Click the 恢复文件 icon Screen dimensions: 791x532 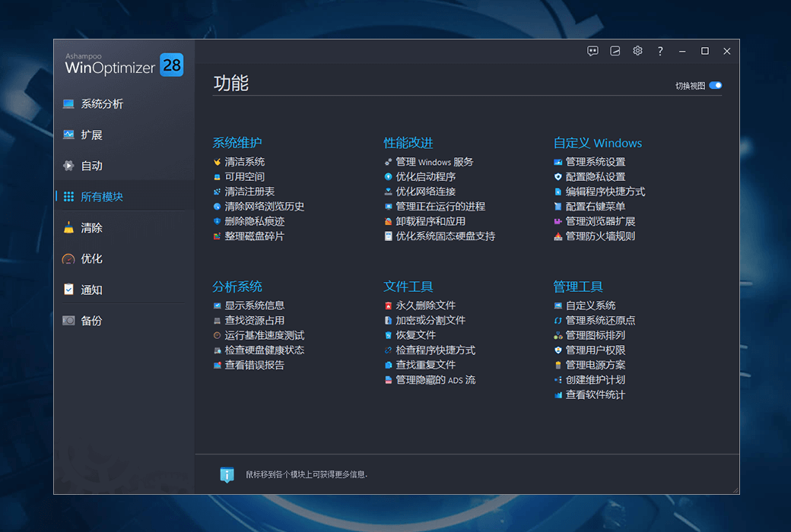(x=388, y=335)
